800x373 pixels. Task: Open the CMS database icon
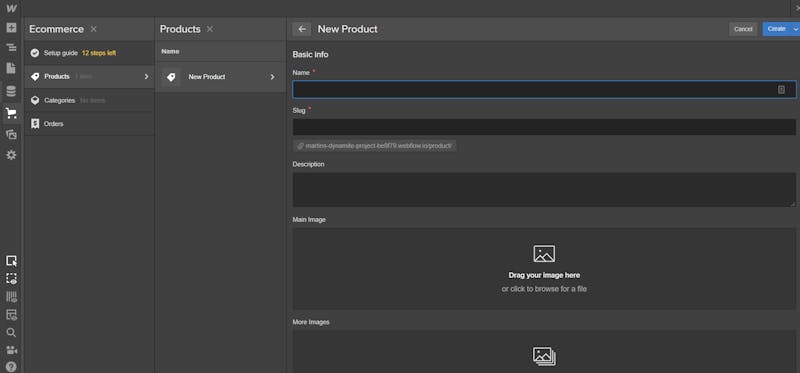click(x=11, y=92)
